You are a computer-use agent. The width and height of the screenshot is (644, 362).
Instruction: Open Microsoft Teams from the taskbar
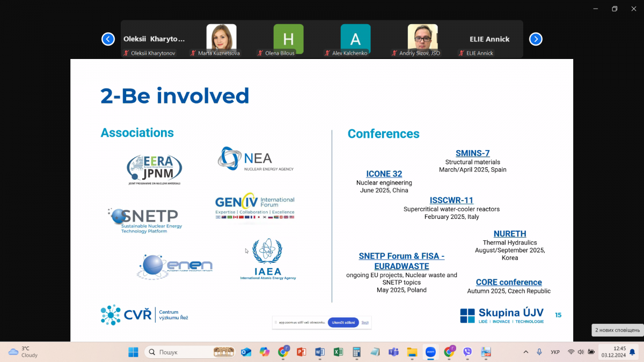click(x=393, y=352)
